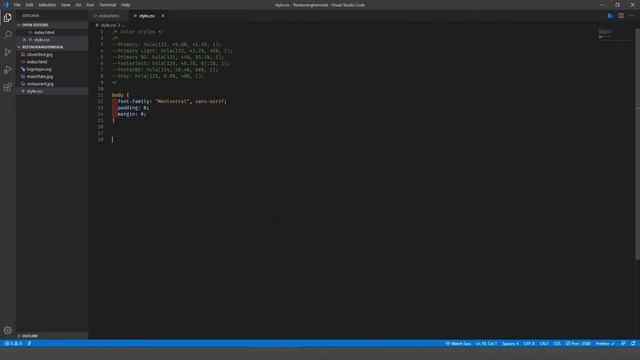The image size is (640, 360).
Task: Change encoding via UTF-8 status item
Action: point(529,344)
